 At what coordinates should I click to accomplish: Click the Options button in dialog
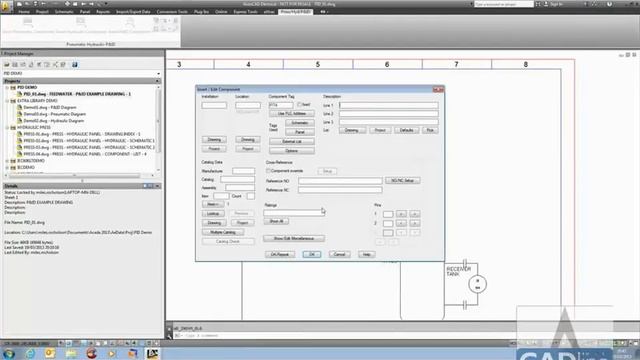point(292,151)
